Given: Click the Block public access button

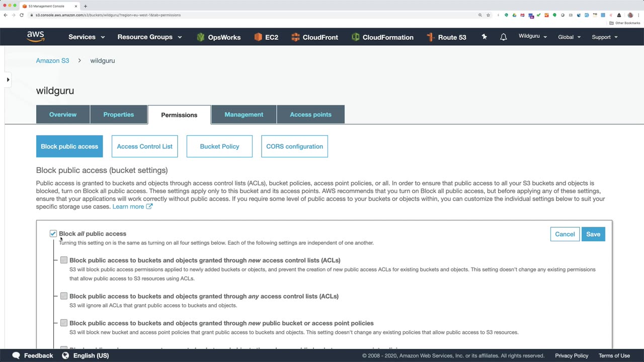Looking at the screenshot, I should 69,146.
